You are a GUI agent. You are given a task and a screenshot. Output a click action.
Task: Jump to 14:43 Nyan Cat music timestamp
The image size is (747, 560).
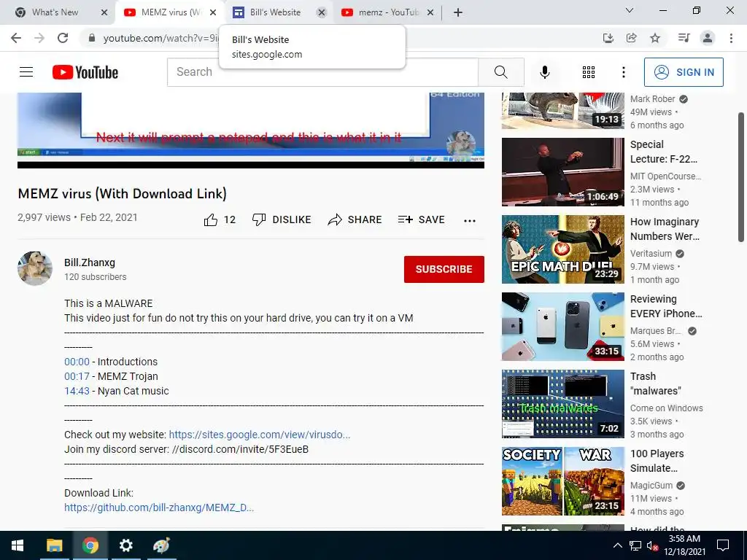pyautogui.click(x=77, y=391)
